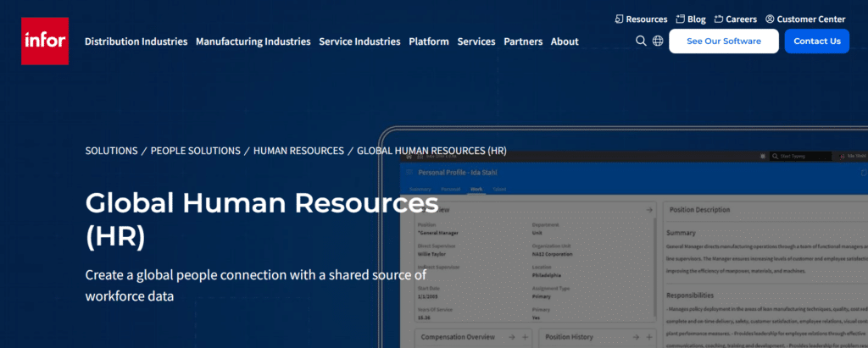Open Manufacturing Industries menu
Image resolution: width=868 pixels, height=348 pixels.
(x=253, y=41)
